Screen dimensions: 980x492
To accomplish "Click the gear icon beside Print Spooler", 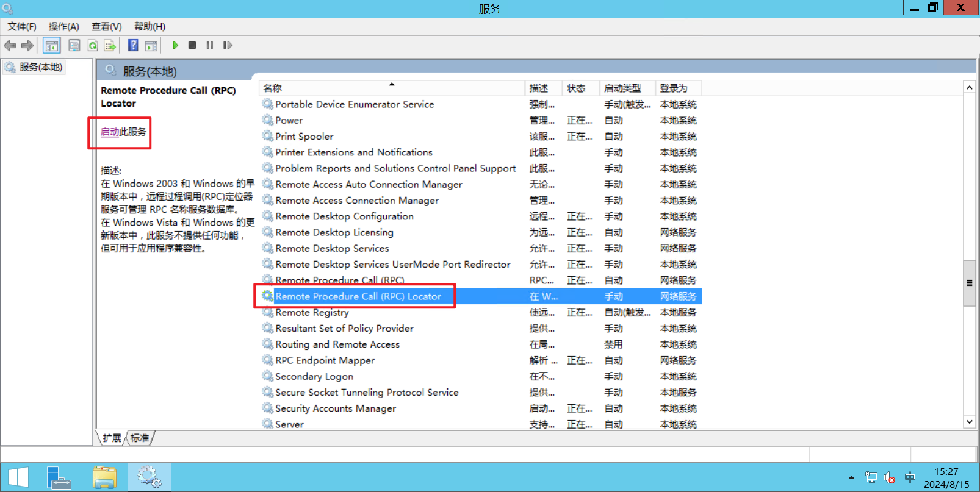I will point(268,136).
